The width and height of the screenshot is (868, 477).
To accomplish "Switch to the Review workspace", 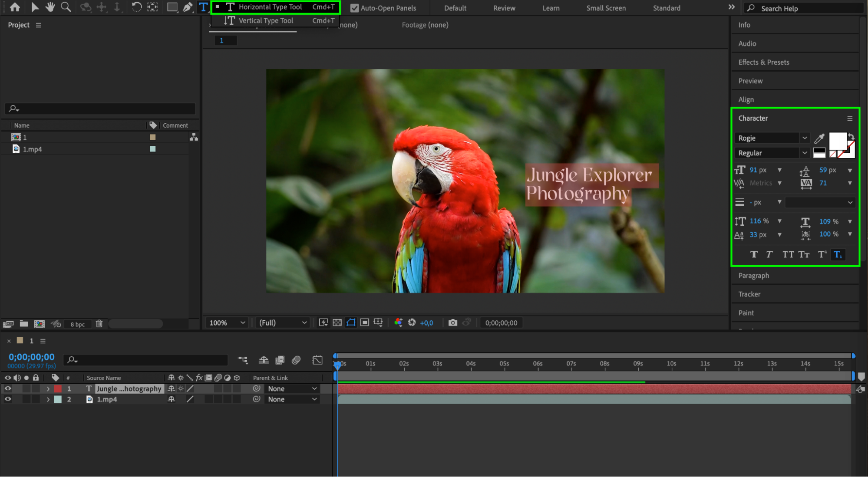I will click(504, 8).
